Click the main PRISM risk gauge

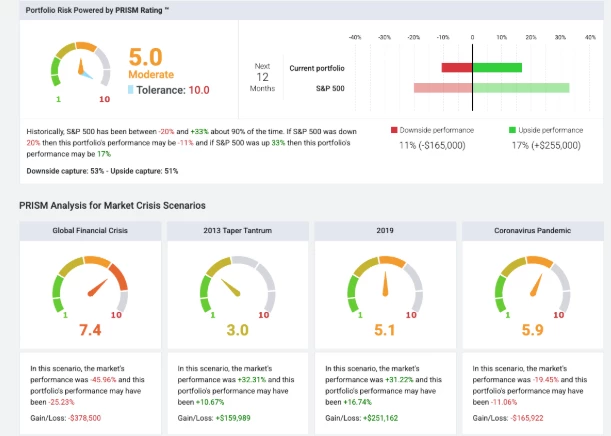pyautogui.click(x=81, y=64)
